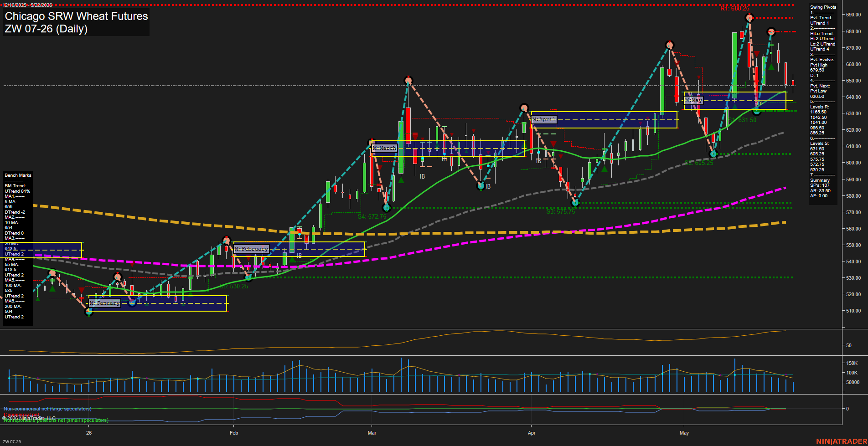Viewport: 868px width, 446px height.
Task: Select the M:February monthly range label
Action: 251,249
